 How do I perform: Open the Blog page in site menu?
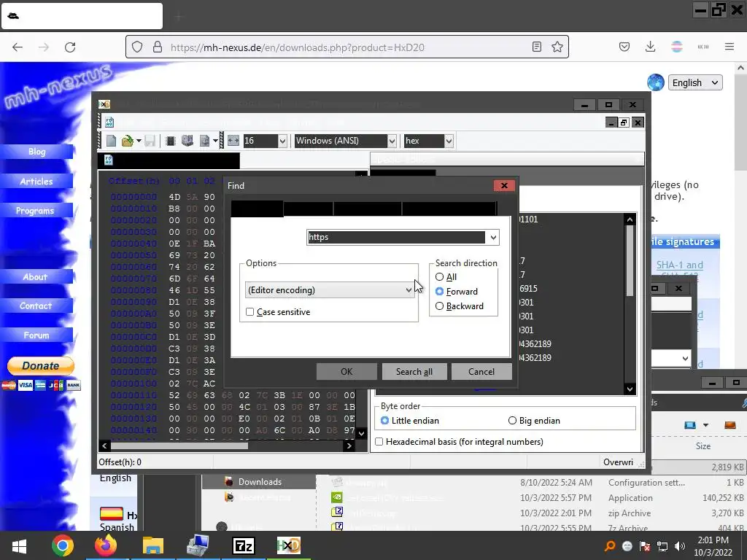click(36, 152)
